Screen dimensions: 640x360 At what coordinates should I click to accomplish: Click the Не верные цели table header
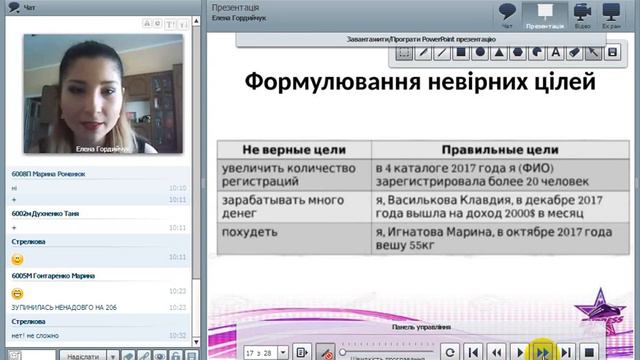(x=294, y=150)
